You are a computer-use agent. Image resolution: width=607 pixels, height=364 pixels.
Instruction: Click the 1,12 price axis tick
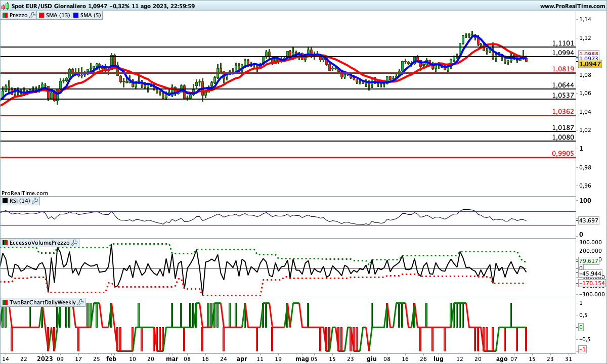coord(585,38)
